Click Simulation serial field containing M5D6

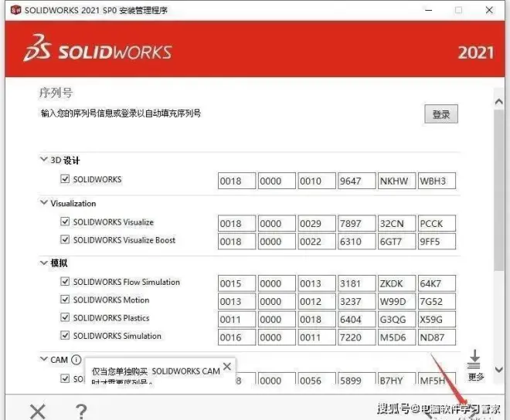[396, 337]
